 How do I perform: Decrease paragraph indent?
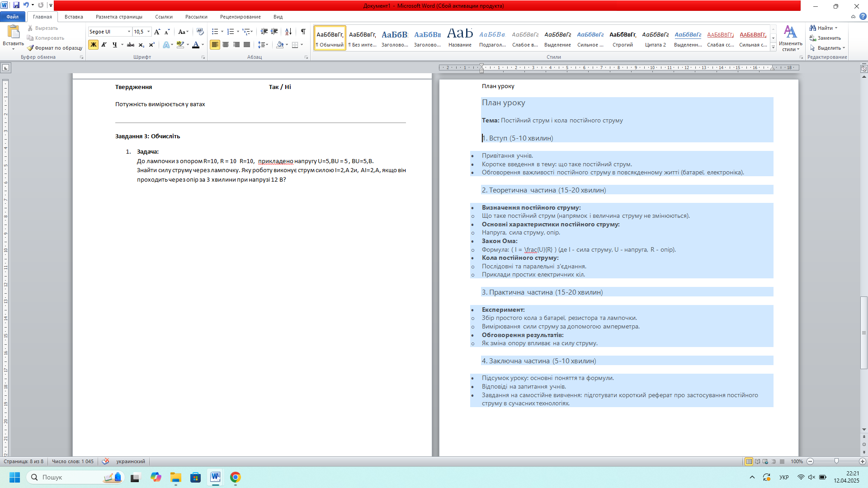click(x=264, y=32)
